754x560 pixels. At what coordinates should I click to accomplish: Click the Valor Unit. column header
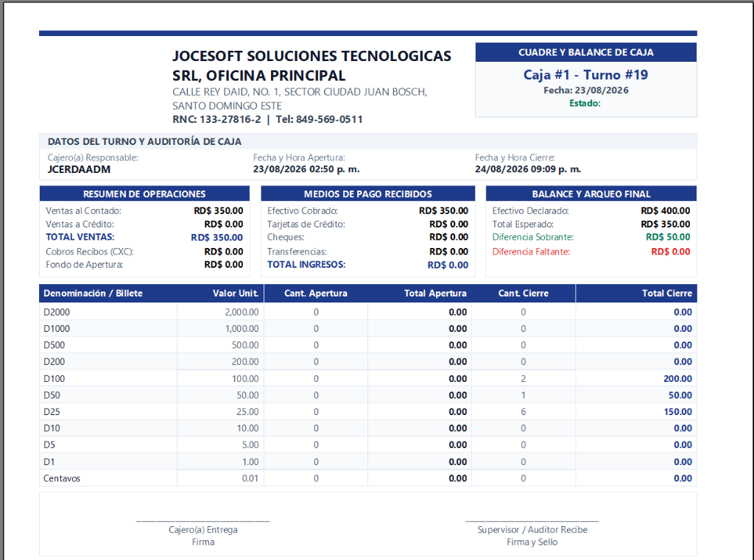pos(236,293)
